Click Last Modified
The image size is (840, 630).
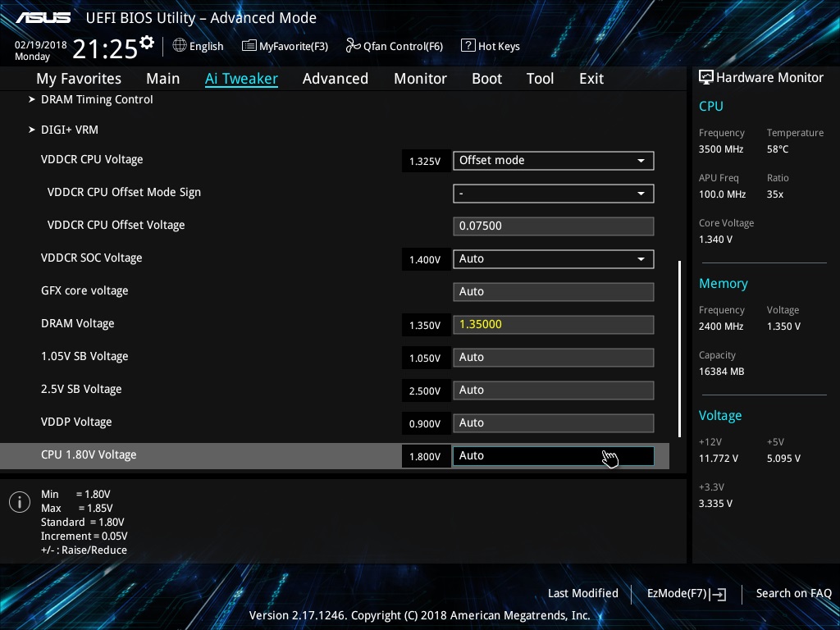pos(583,593)
